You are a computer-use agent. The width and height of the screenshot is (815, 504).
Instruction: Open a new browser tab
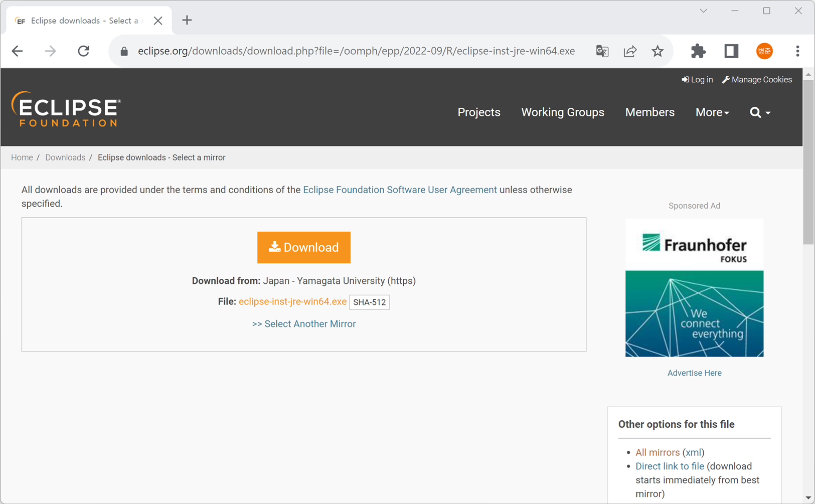coord(187,21)
